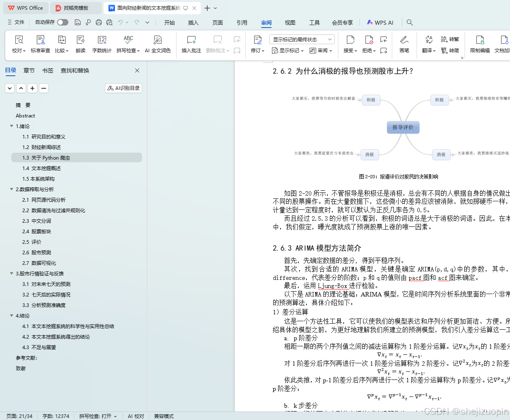This screenshot has height=420, width=510.
Task: Switch to the WPS Office home tab
Action: click(26, 8)
